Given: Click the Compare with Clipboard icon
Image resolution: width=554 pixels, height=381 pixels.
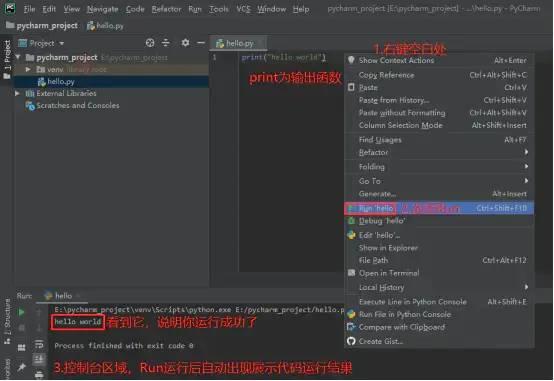Looking at the screenshot, I should (x=351, y=327).
